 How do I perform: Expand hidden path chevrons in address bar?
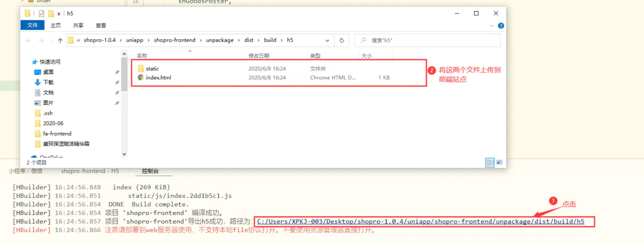[79, 40]
